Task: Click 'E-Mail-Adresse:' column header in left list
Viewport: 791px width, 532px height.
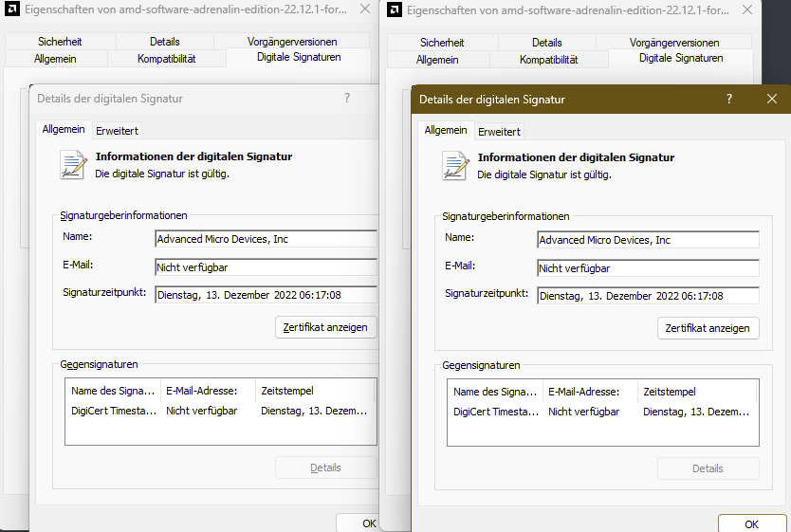Action: [208, 391]
